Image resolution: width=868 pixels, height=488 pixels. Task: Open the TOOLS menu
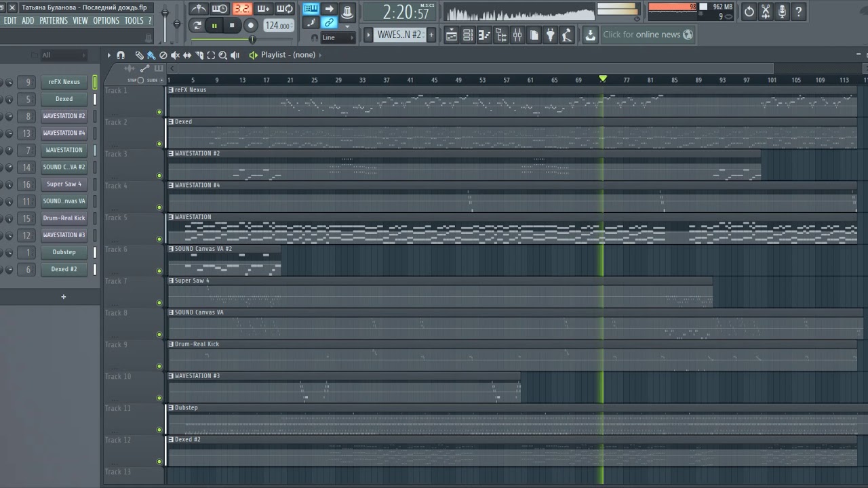[134, 21]
